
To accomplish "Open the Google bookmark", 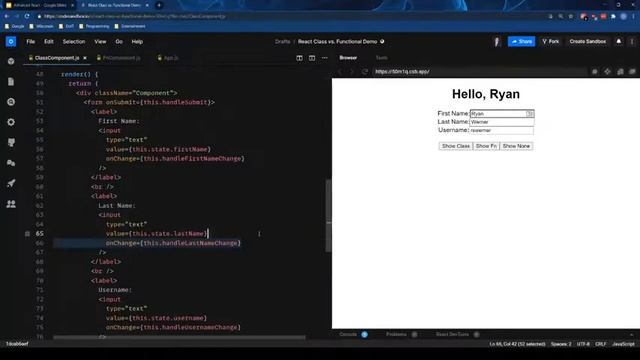I will tap(15, 26).
